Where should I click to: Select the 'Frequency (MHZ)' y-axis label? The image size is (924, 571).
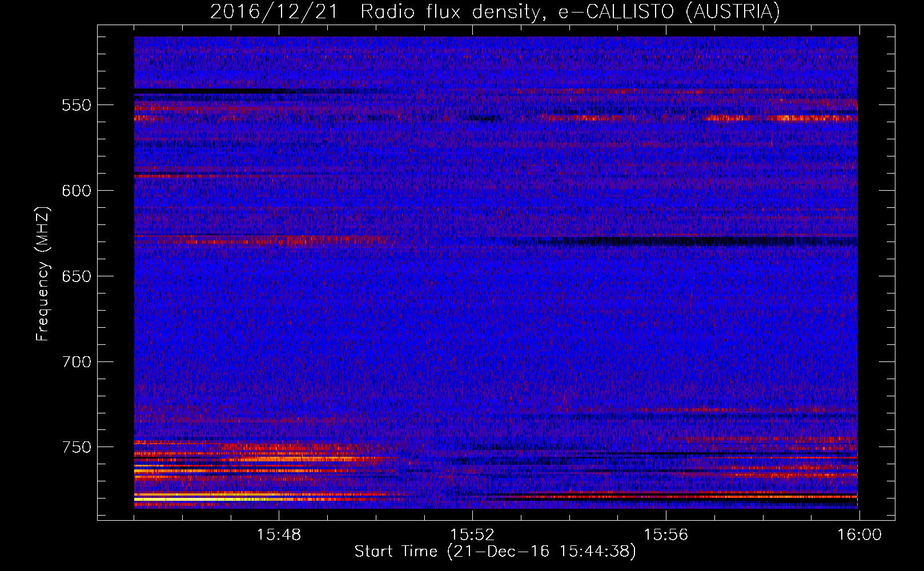(x=43, y=274)
